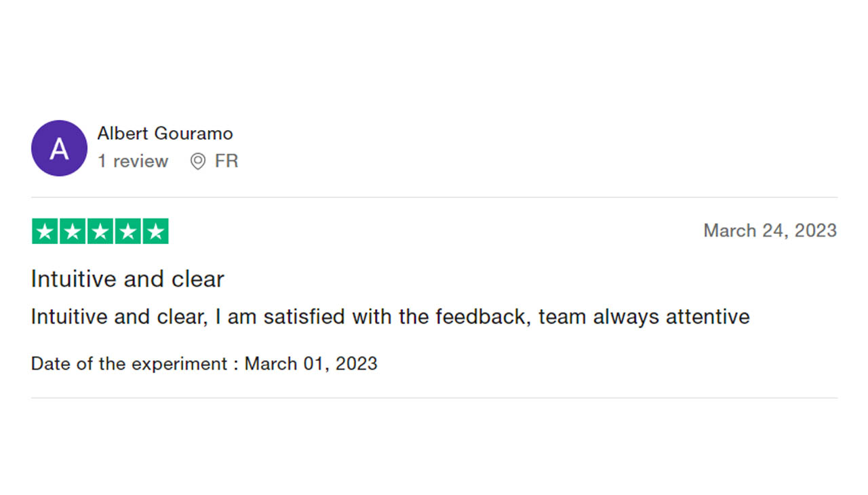The image size is (868, 495).
Task: Click the experiment date "March 01, 2023"
Action: (x=311, y=363)
